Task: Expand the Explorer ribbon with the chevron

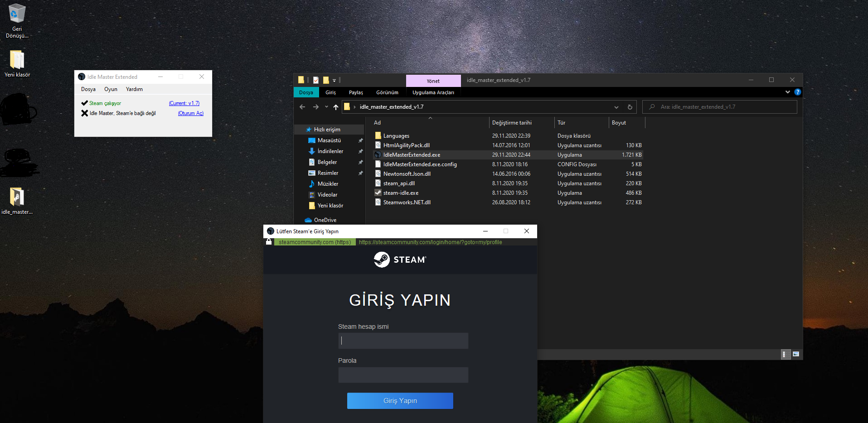Action: point(788,92)
